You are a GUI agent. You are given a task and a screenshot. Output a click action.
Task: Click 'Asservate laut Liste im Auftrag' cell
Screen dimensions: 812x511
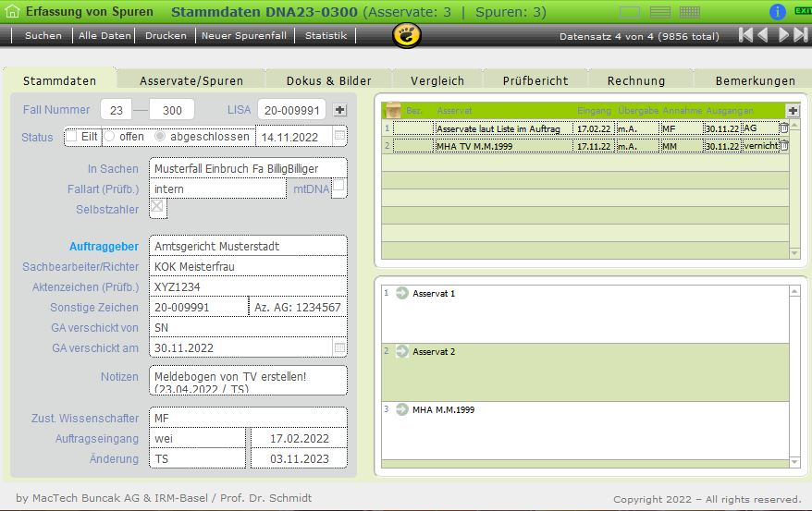503,128
